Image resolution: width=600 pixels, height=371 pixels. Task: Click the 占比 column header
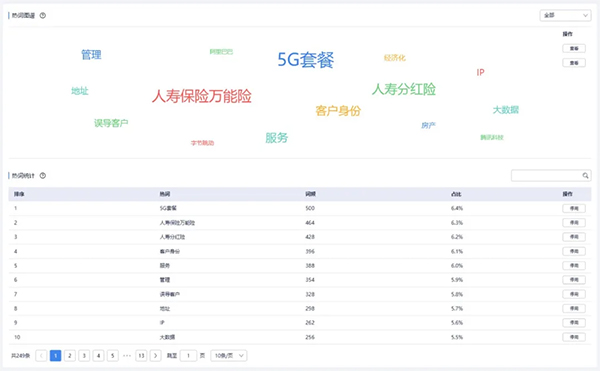pos(456,194)
